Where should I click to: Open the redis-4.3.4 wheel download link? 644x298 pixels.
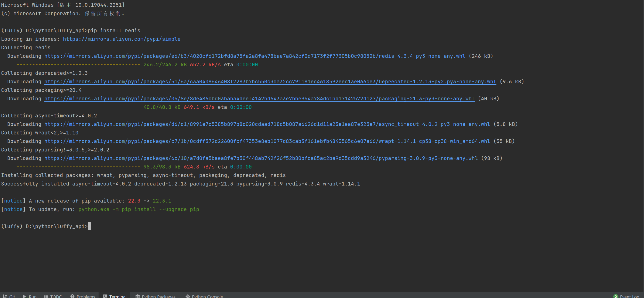255,56
